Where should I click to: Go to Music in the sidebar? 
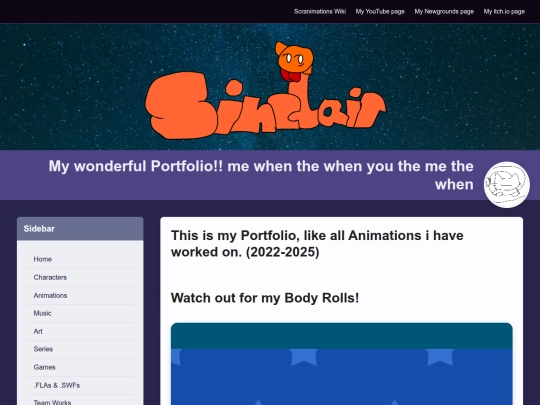pos(80,313)
